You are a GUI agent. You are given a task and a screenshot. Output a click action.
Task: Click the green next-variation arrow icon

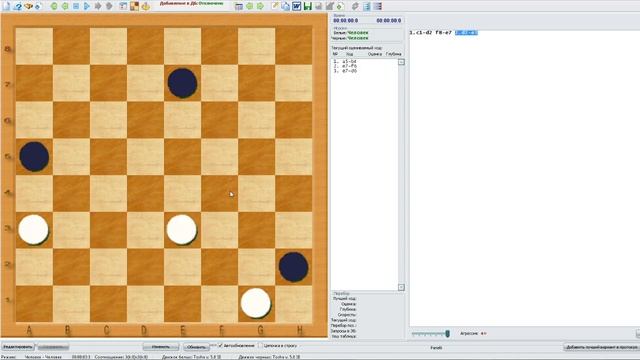coord(260,6)
